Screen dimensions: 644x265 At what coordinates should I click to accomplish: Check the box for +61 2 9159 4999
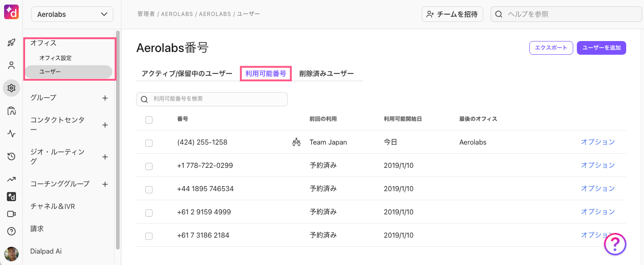[148, 213]
